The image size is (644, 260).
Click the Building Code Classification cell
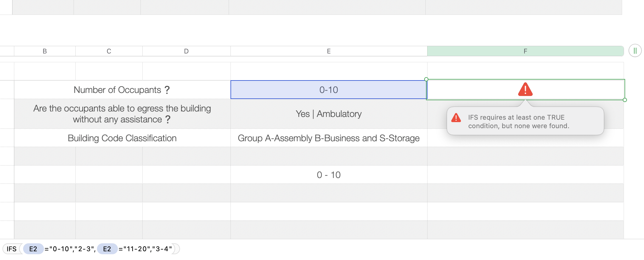point(122,138)
